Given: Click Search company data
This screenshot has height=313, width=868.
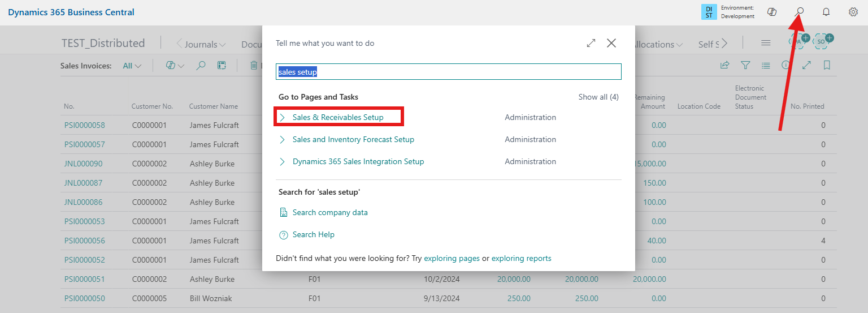Looking at the screenshot, I should tap(330, 212).
